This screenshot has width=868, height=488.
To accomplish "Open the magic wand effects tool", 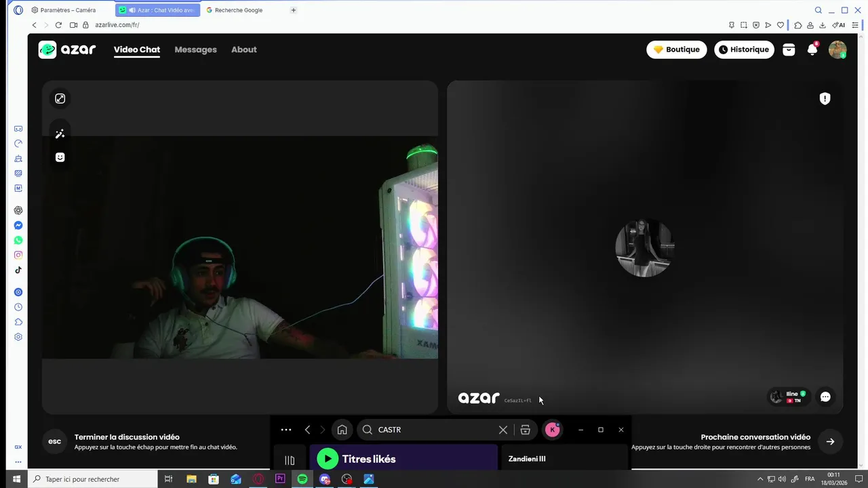I will point(60,134).
